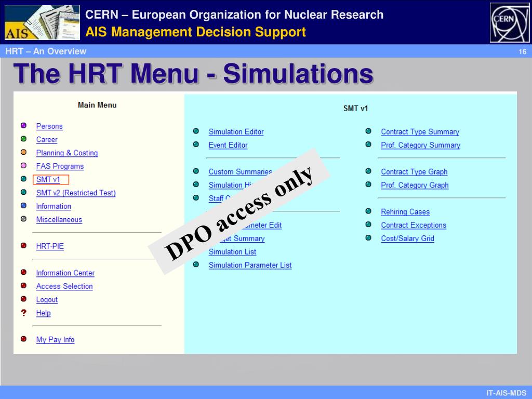Open the Simulation List link
The height and width of the screenshot is (399, 532).
pos(232,252)
